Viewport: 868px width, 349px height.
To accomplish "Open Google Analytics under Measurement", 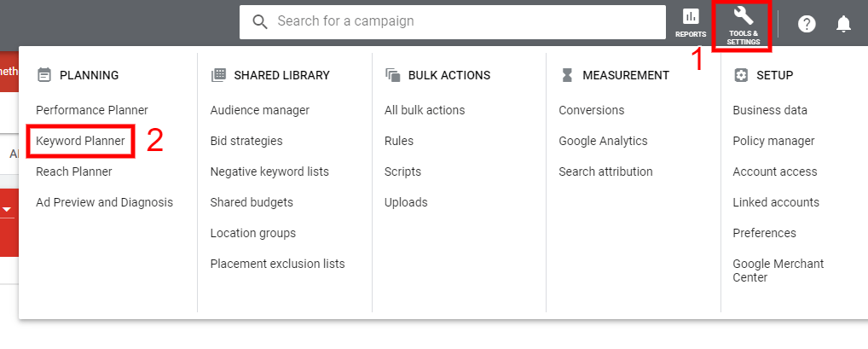I will click(603, 141).
